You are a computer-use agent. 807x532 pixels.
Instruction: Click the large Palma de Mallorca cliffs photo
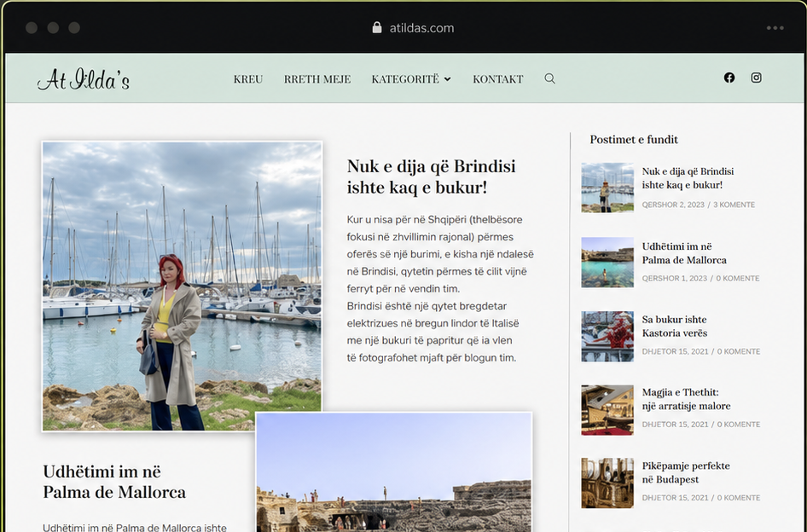tap(394, 472)
